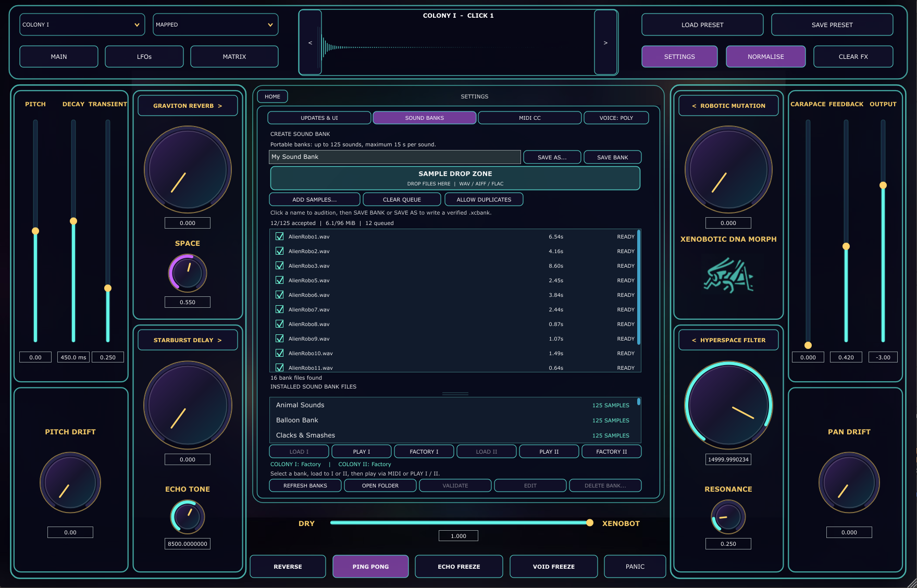Switch effect via Graviton Reverb selector

pyautogui.click(x=188, y=106)
